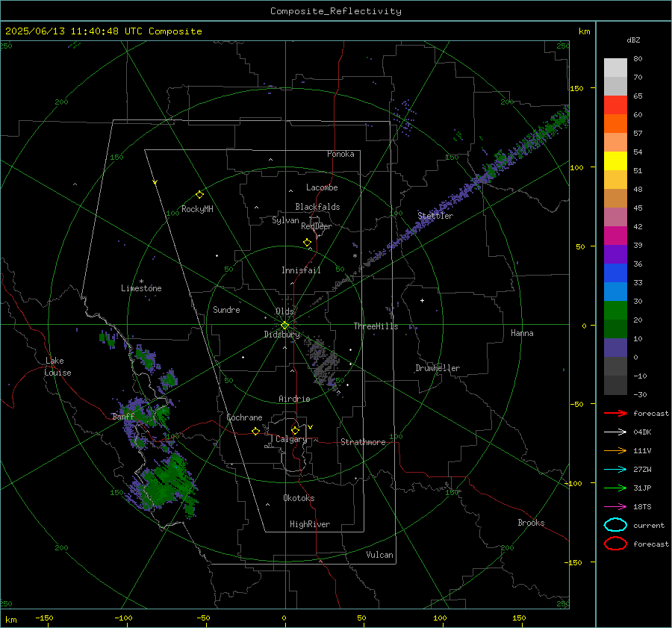Viewport: 672px width, 628px height.
Task: Click the white plus marker west of Hanna
Action: pos(422,300)
